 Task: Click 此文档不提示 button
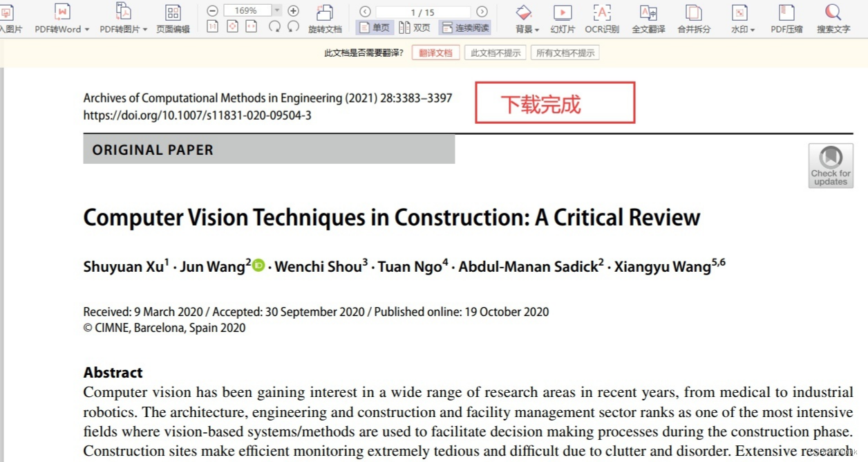[x=495, y=53]
